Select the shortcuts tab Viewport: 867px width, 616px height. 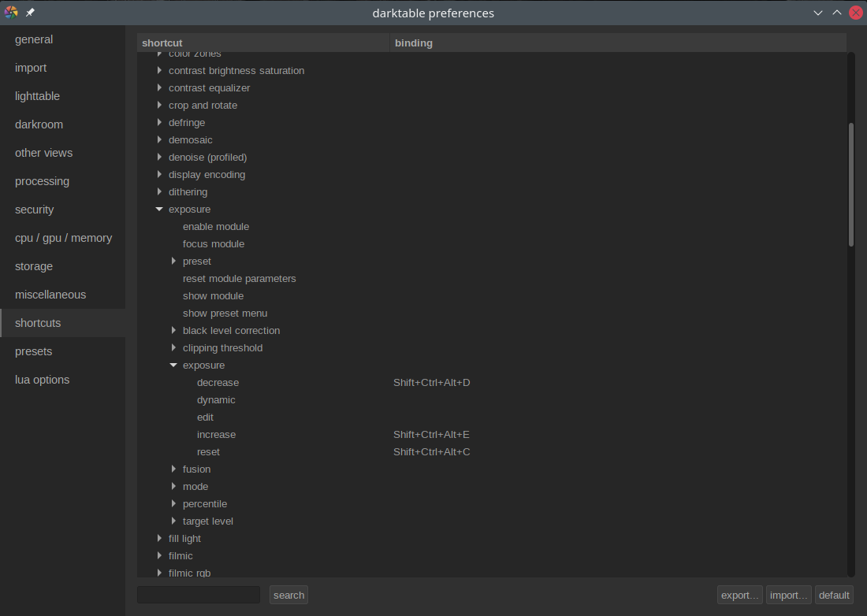click(x=62, y=323)
